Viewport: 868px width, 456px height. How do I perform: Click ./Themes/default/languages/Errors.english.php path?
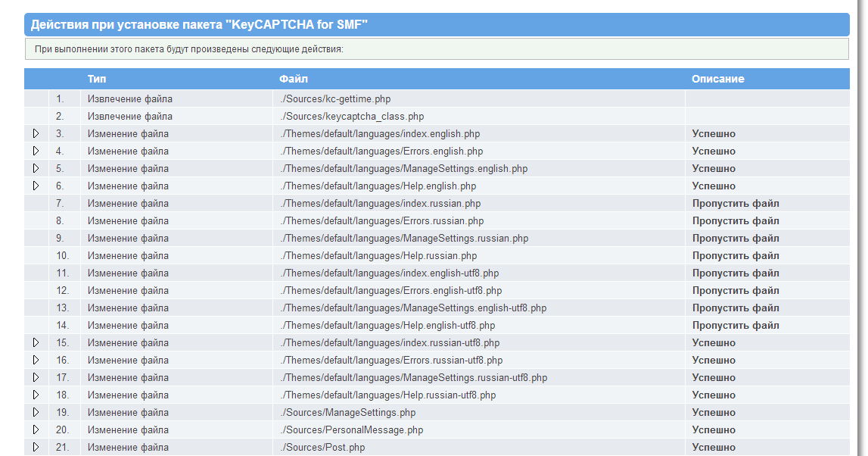tap(381, 151)
